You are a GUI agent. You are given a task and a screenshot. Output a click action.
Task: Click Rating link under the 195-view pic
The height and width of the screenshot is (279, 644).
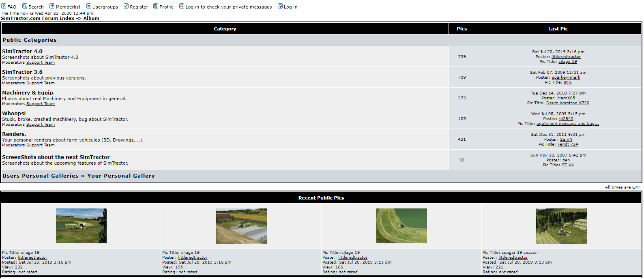(x=169, y=272)
